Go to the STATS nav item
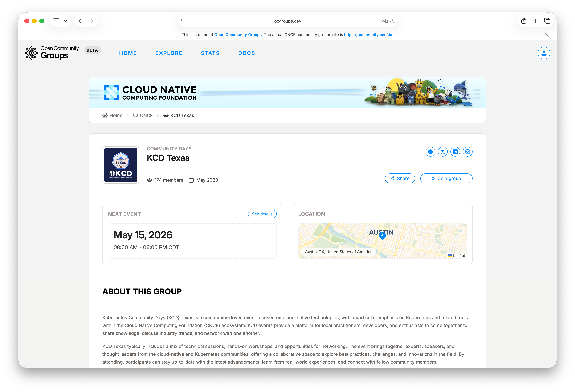This screenshot has height=392, width=575. click(210, 53)
